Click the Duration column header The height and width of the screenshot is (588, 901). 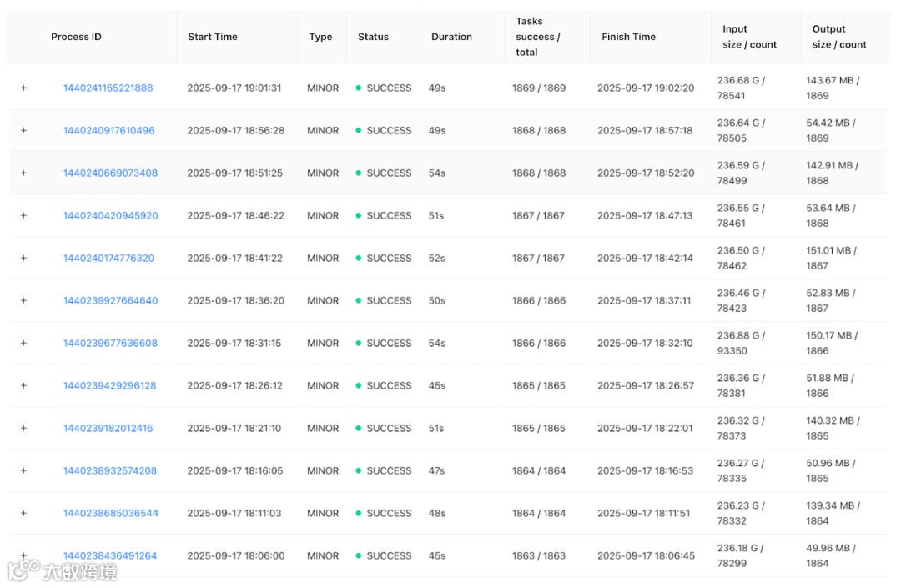coord(451,37)
